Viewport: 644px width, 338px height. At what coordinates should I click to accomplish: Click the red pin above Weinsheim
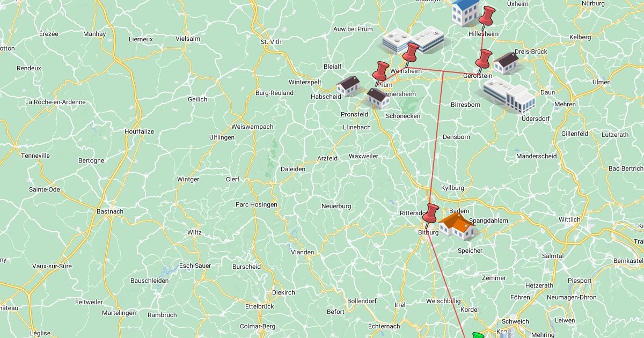[x=411, y=54]
